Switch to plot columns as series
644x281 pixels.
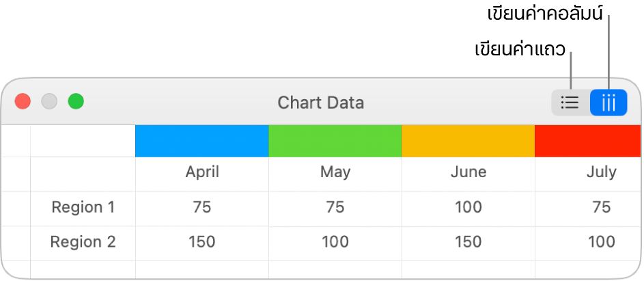click(x=608, y=103)
